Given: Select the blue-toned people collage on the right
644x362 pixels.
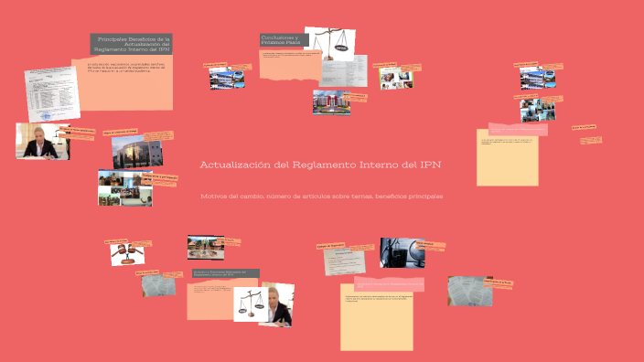Looking at the screenshot, I should click(x=538, y=110).
